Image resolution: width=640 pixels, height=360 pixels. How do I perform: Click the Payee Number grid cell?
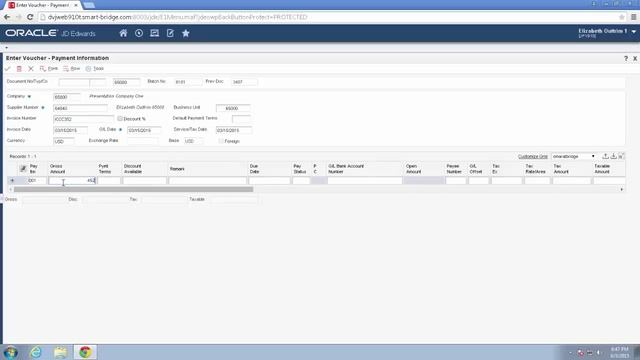tap(456, 180)
